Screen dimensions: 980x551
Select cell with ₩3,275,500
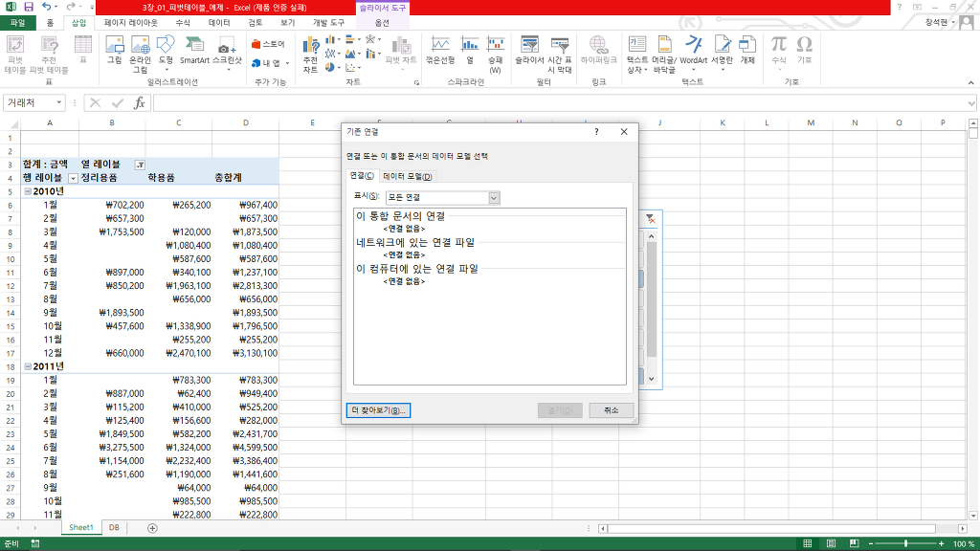pyautogui.click(x=113, y=448)
